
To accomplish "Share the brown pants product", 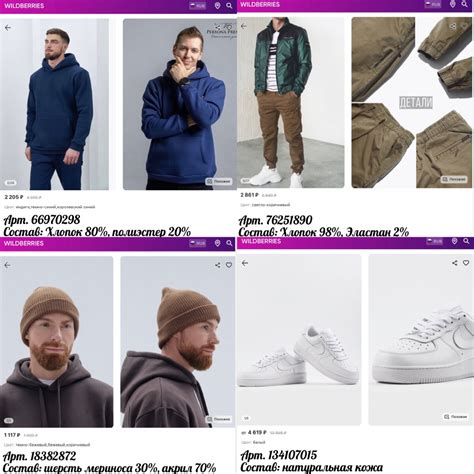I will click(452, 26).
